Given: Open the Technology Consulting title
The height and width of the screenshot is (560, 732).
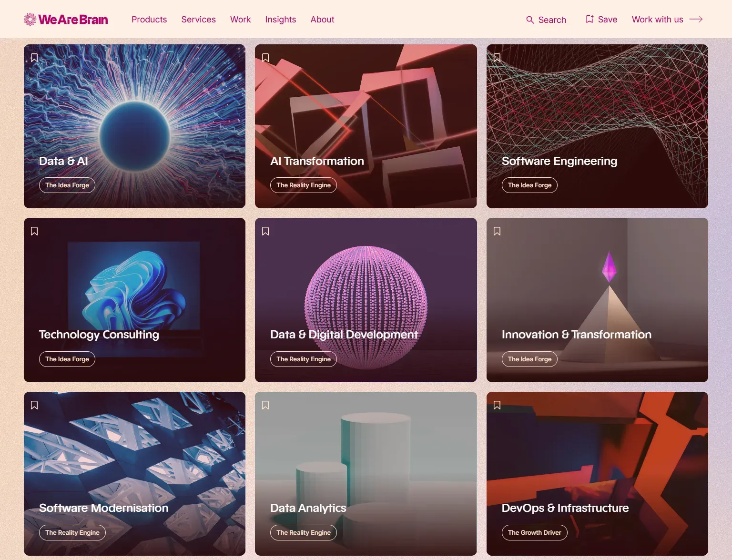Looking at the screenshot, I should (x=99, y=335).
